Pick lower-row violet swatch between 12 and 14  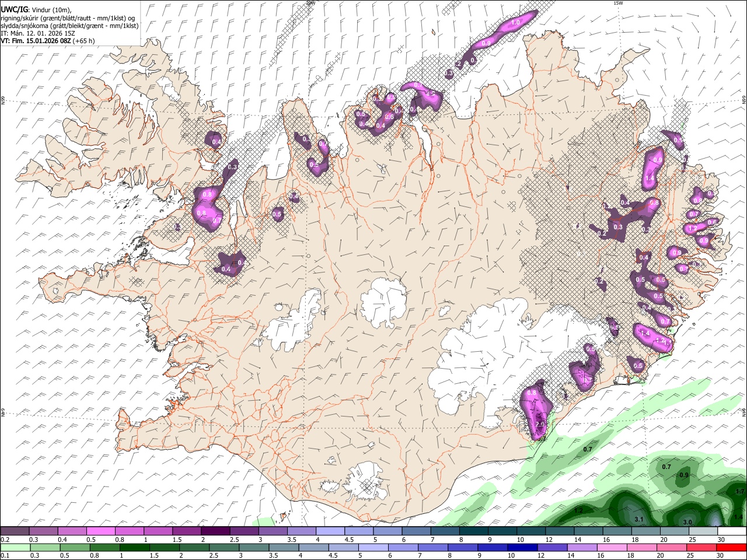(553, 548)
